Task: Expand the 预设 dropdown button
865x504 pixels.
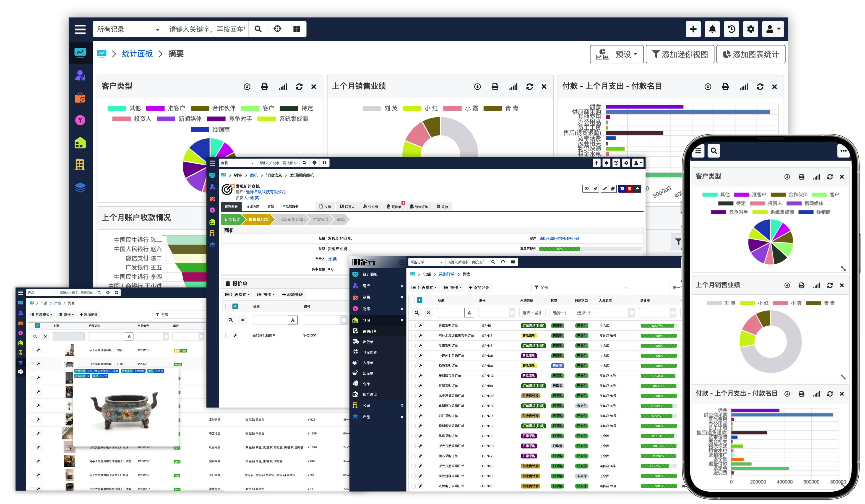Action: tap(617, 54)
